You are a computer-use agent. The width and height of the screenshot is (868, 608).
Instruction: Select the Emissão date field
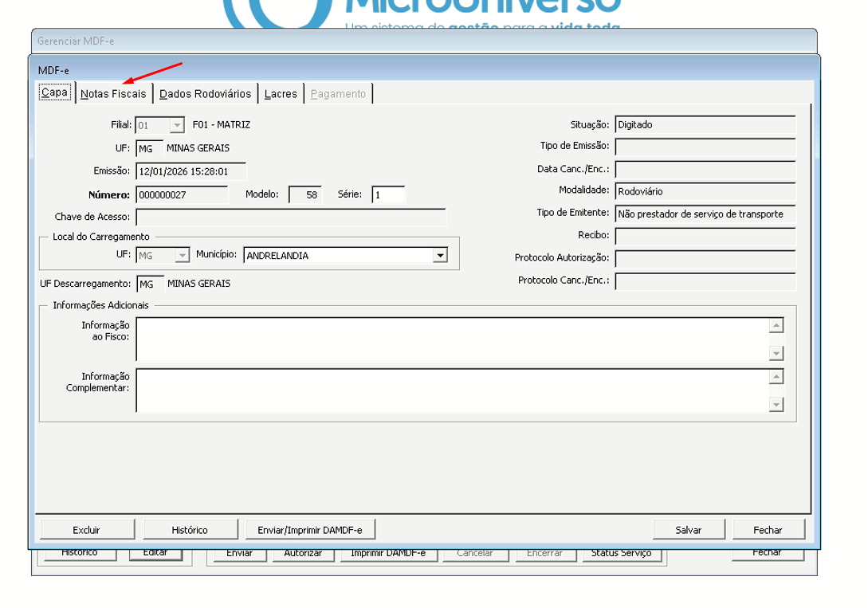[190, 171]
